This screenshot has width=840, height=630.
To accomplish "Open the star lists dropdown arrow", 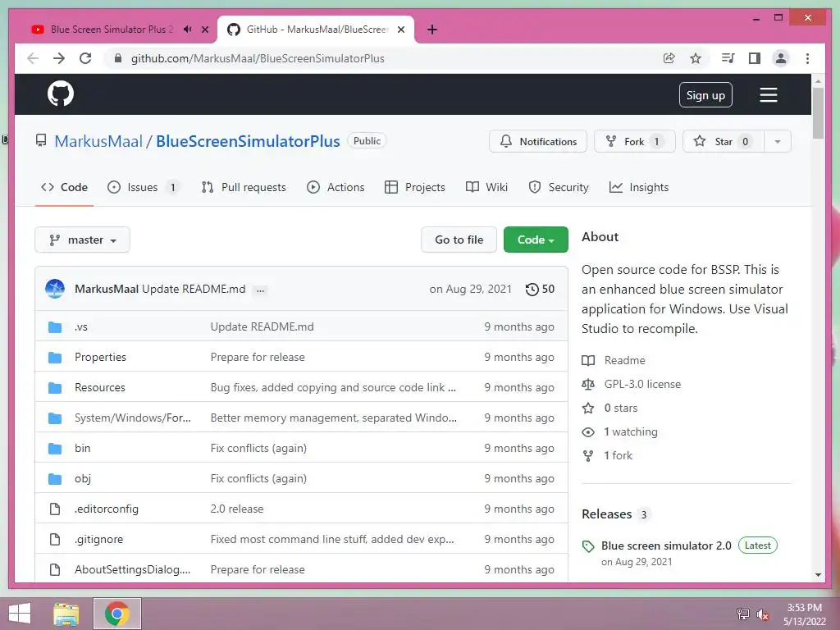I will tap(778, 141).
